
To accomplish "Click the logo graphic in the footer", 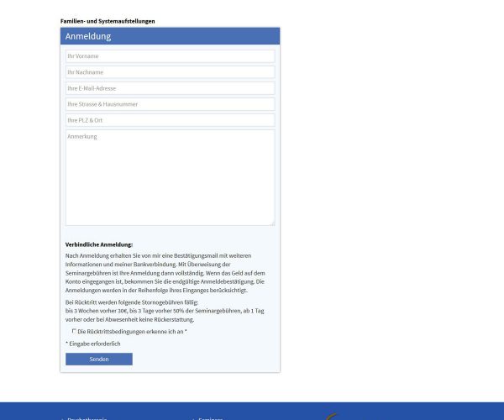I will (x=332, y=416).
